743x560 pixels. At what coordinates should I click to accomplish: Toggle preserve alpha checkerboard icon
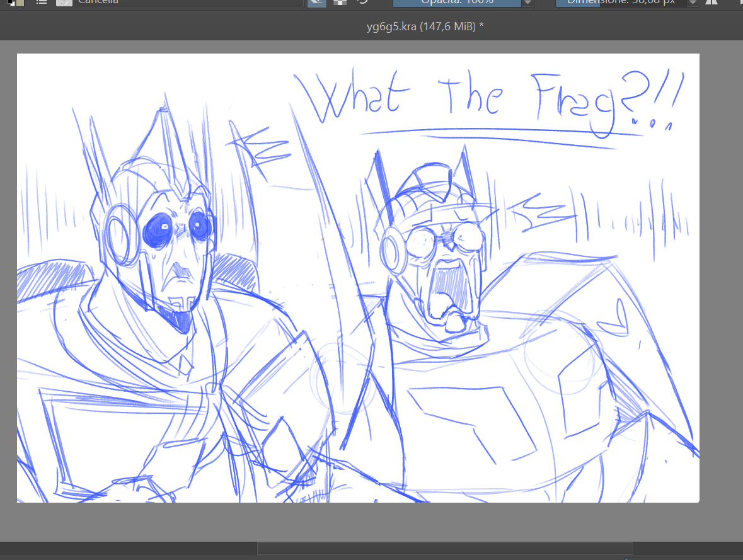point(340,3)
